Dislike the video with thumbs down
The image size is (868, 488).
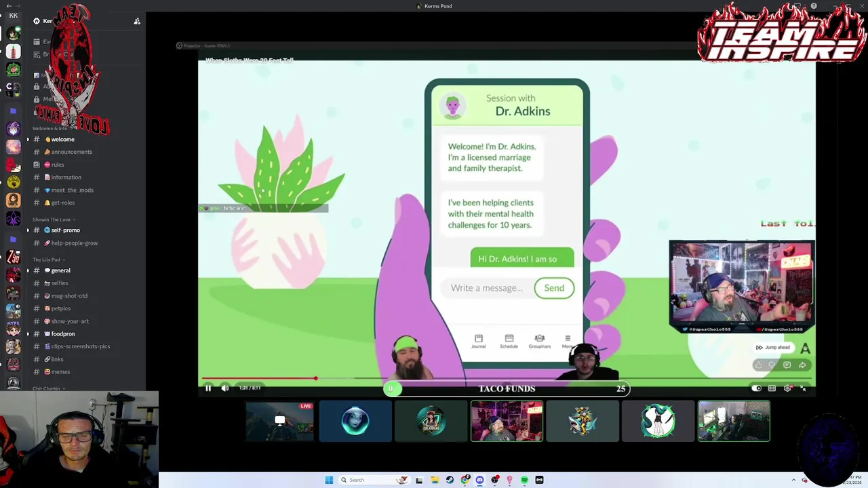[x=772, y=365]
